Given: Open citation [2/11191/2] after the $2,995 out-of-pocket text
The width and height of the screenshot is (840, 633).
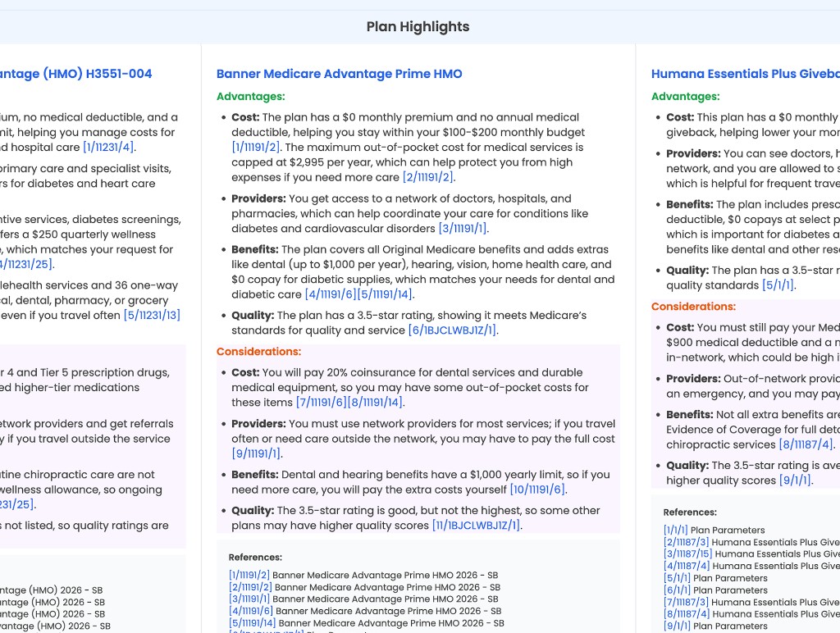Looking at the screenshot, I should pyautogui.click(x=427, y=177).
